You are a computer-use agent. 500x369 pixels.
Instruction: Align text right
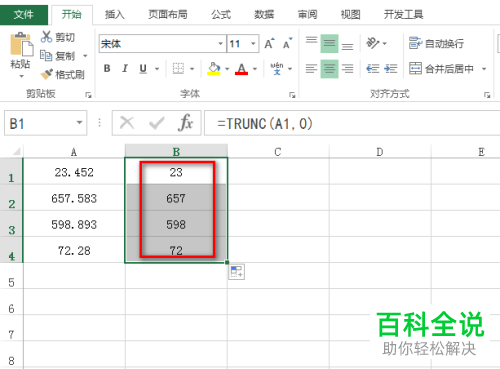click(x=347, y=69)
